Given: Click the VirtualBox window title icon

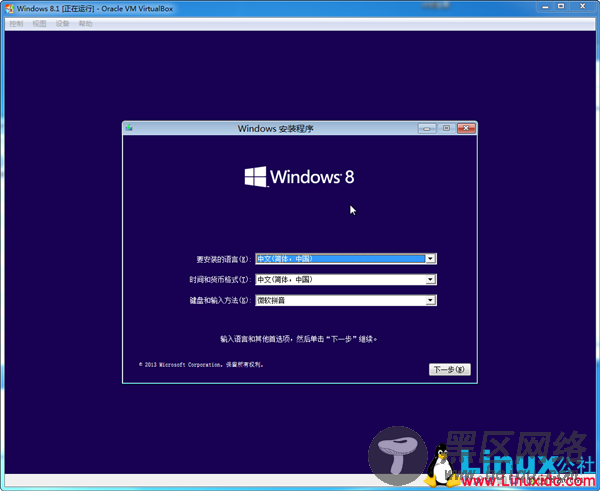Looking at the screenshot, I should click(10, 8).
